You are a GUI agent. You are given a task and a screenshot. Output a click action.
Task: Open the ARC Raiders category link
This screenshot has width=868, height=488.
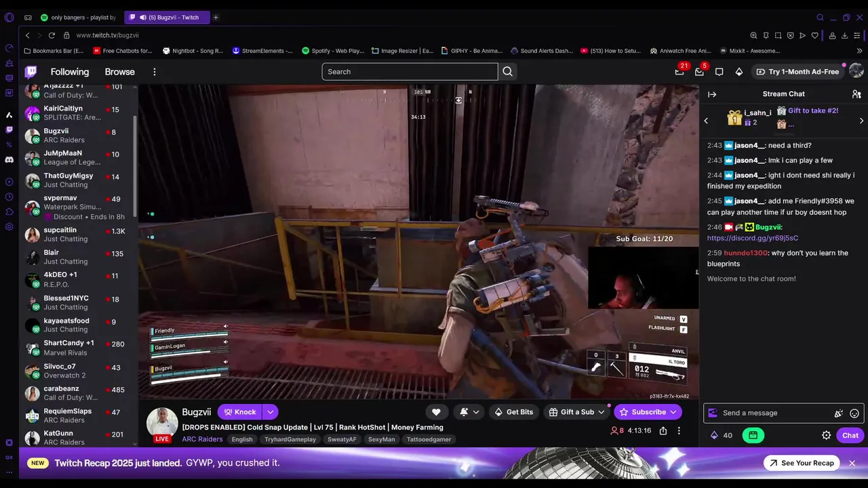(202, 439)
